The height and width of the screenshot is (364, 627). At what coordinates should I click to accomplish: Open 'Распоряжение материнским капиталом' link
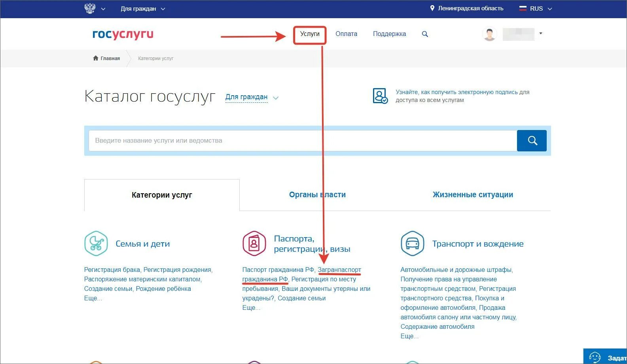click(142, 279)
